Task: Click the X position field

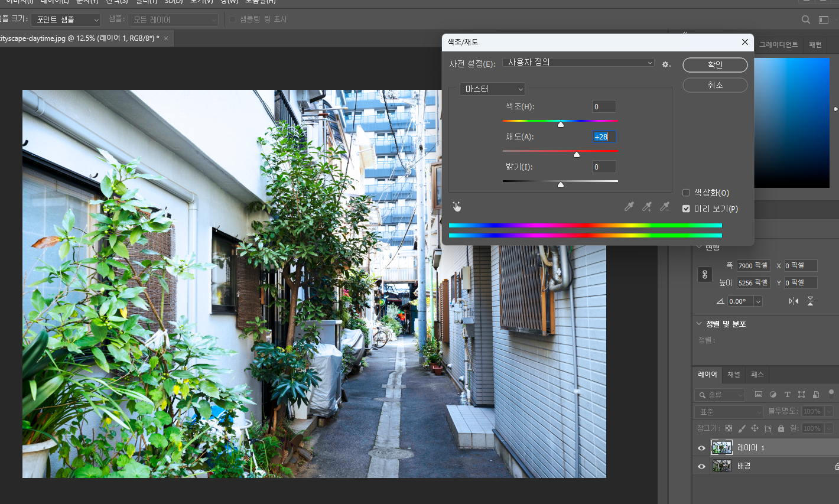Action: coord(801,266)
